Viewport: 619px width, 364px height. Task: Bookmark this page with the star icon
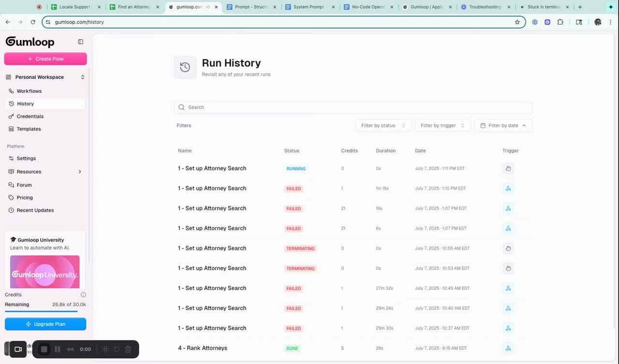(517, 22)
